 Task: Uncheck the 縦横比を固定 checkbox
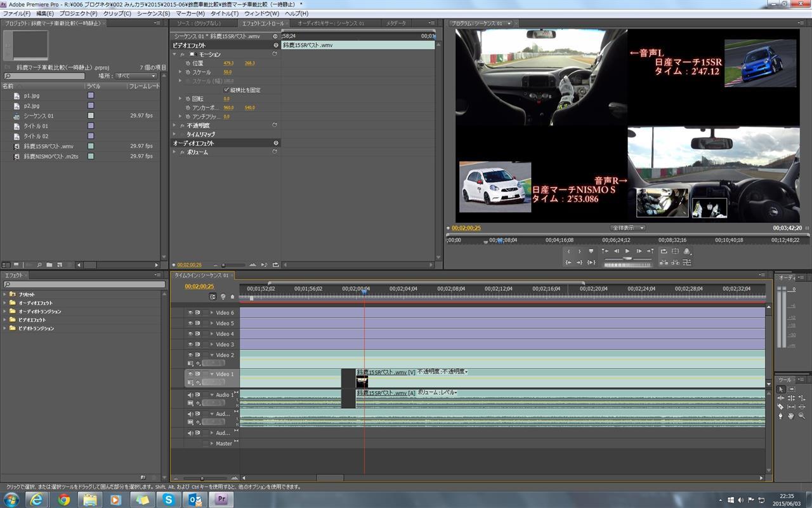(226, 90)
